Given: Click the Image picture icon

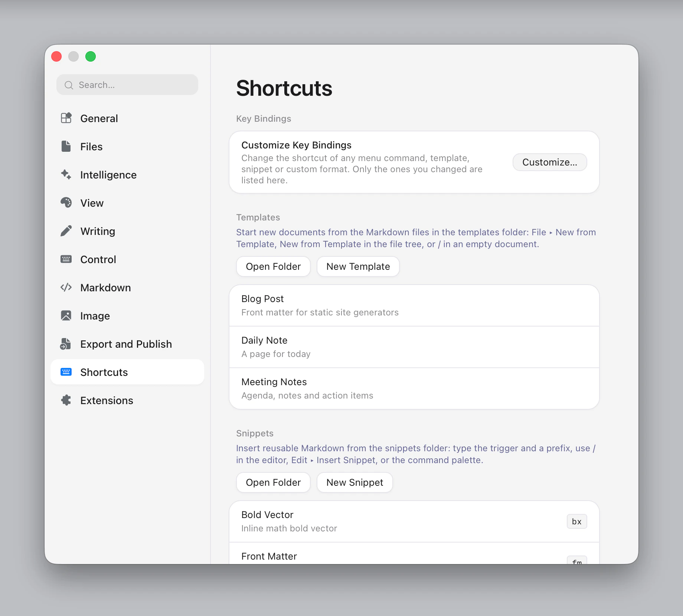Looking at the screenshot, I should pyautogui.click(x=66, y=315).
